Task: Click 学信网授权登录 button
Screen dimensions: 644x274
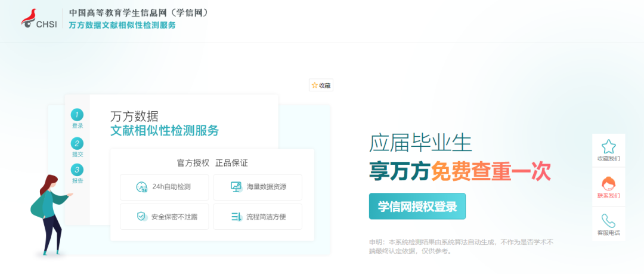Action: coord(417,206)
